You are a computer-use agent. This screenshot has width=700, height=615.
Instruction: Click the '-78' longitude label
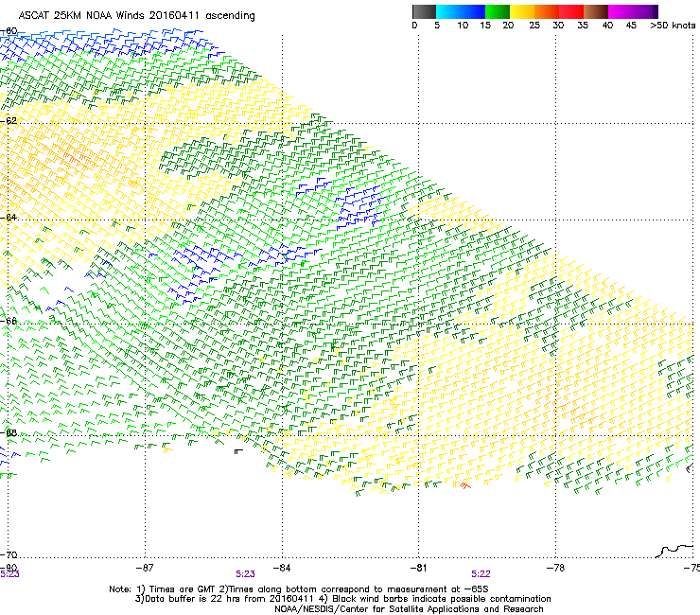point(555,568)
